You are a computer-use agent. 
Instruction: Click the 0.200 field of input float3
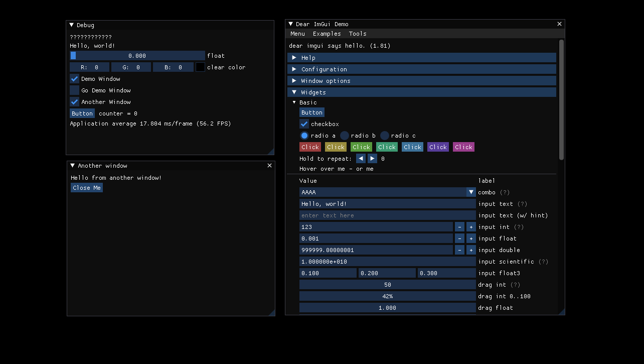388,273
